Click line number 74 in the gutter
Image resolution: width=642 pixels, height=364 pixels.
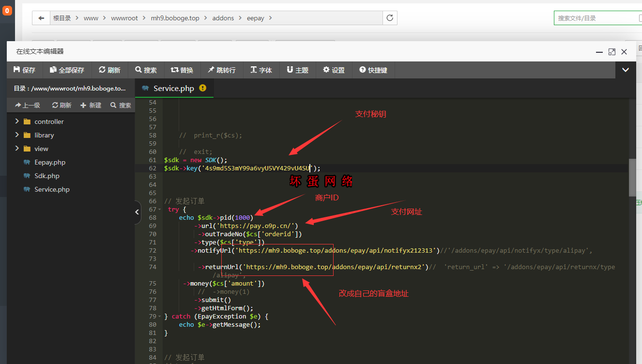pos(153,267)
